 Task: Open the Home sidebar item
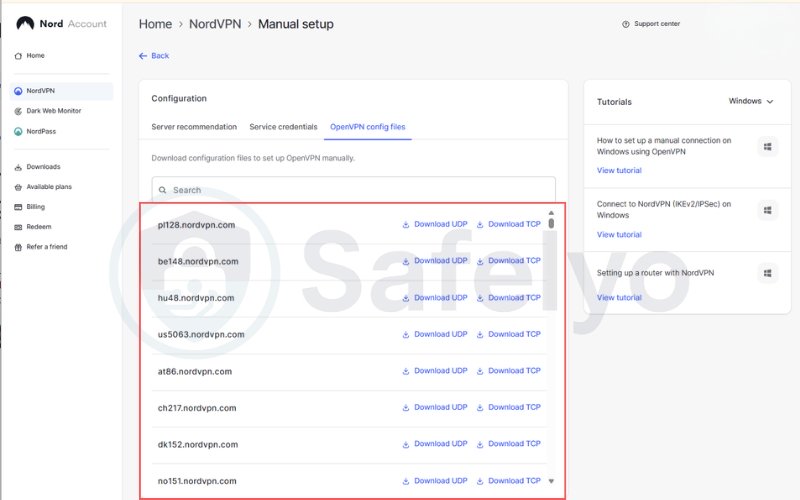pos(35,56)
